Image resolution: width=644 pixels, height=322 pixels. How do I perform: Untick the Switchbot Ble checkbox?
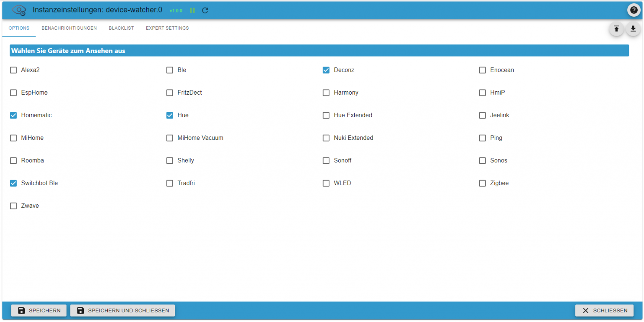pos(13,183)
